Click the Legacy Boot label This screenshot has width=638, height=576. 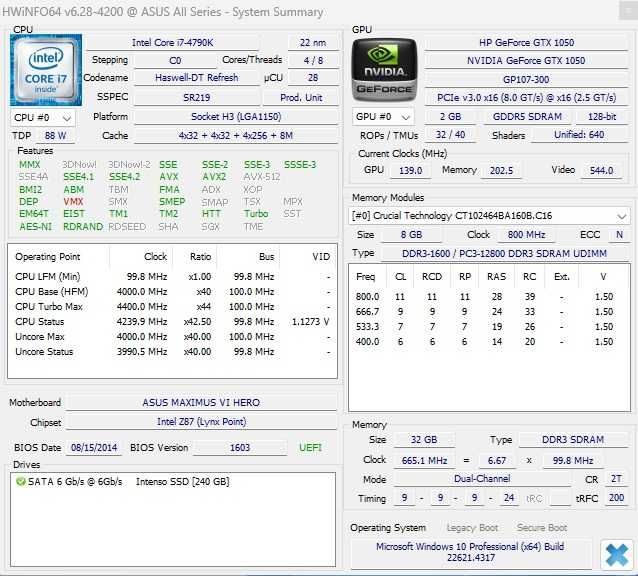(472, 528)
